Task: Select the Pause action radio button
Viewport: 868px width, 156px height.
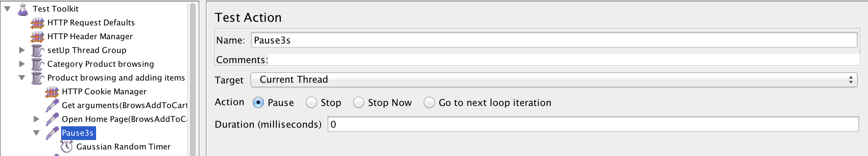Action: 258,103
